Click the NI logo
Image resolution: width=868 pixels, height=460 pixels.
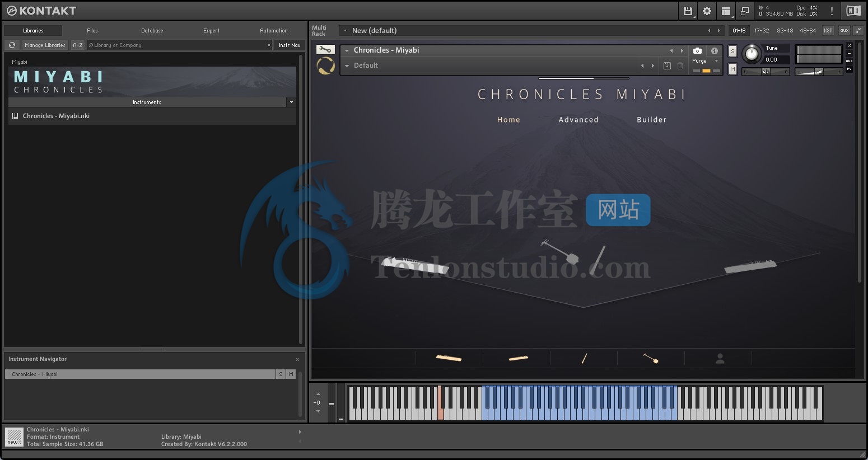click(853, 11)
